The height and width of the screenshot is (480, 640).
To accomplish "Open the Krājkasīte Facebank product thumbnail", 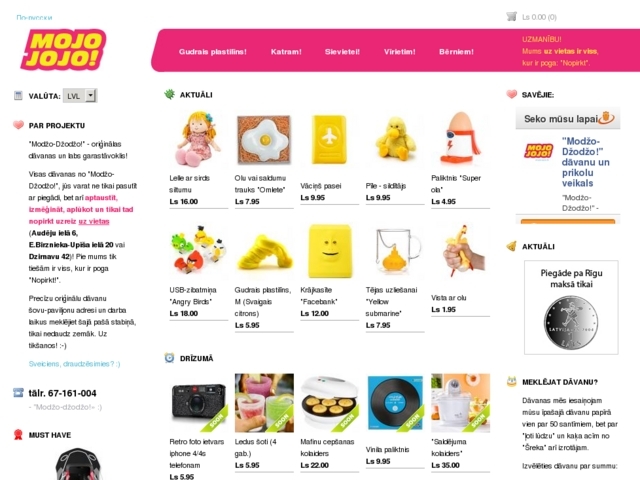I will point(330,251).
